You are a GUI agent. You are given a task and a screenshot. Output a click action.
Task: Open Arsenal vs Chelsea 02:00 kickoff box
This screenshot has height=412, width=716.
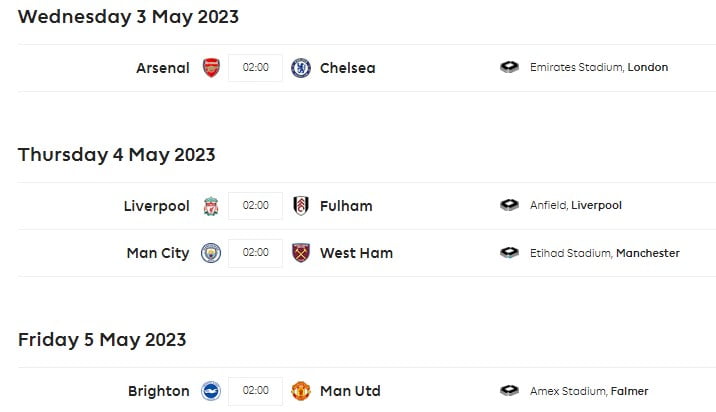(x=255, y=68)
